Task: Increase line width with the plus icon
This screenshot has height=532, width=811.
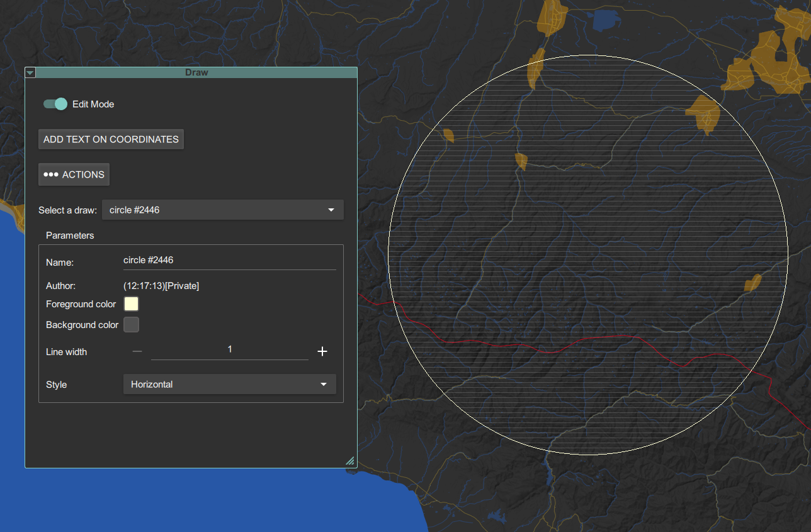Action: coord(322,351)
